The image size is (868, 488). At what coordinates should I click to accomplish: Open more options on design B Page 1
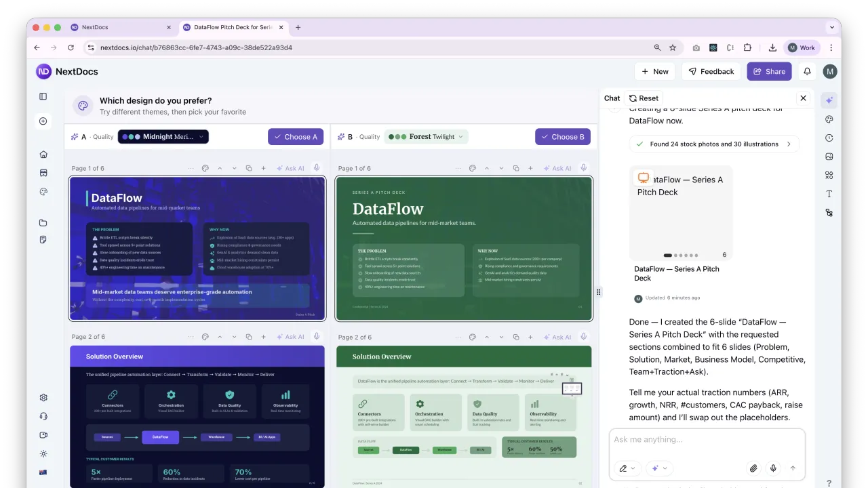[458, 168]
